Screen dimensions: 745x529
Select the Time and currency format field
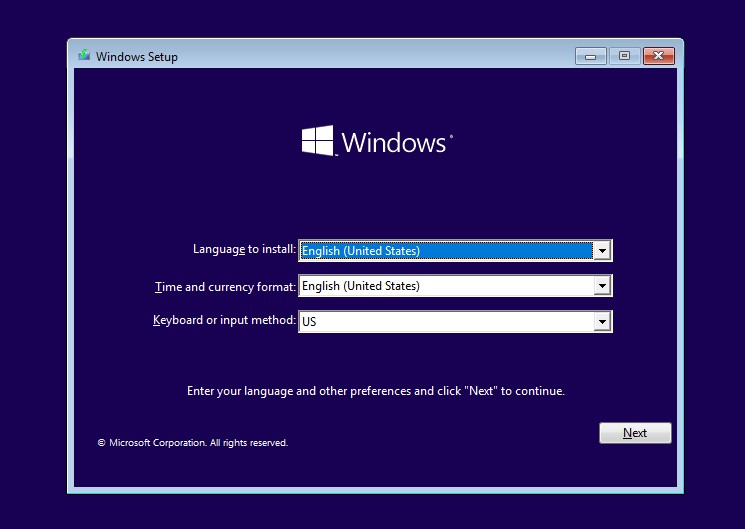(x=455, y=286)
